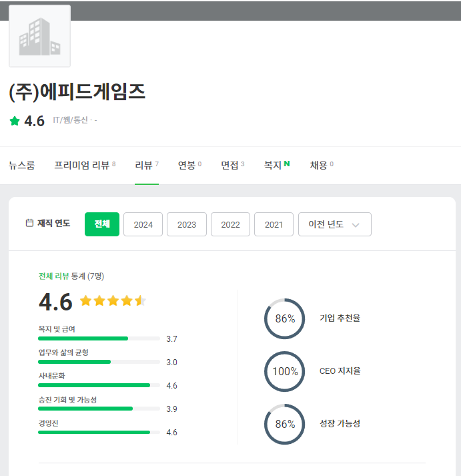This screenshot has width=461, height=476.
Task: Open the 뉴스룸 tab
Action: [x=22, y=165]
